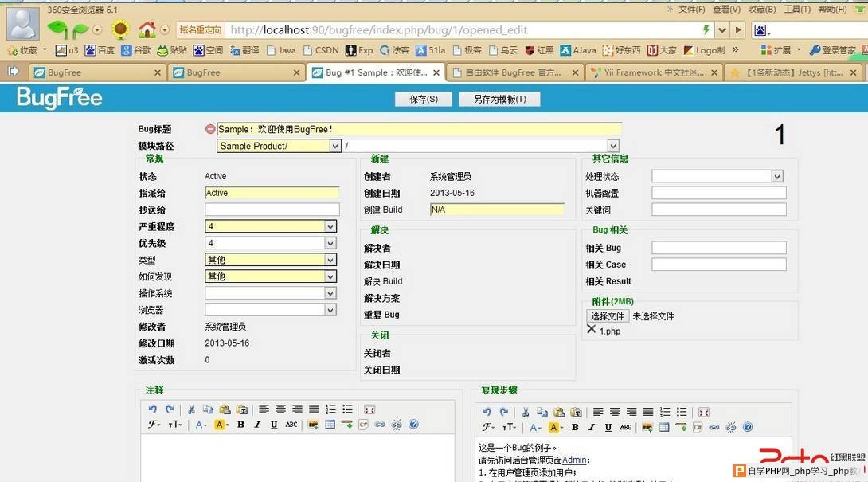Click the 关键词 keyword field
This screenshot has height=482, width=868.
[x=718, y=210]
